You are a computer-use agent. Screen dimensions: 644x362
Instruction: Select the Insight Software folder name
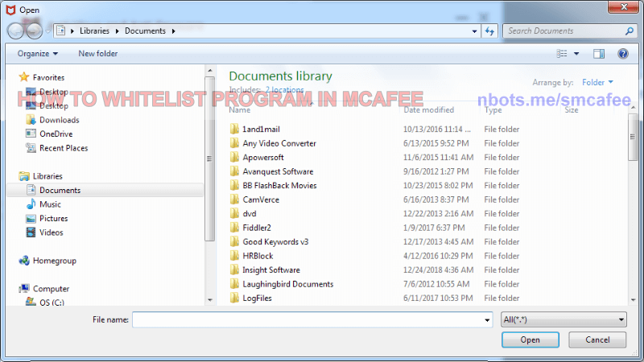coord(271,270)
